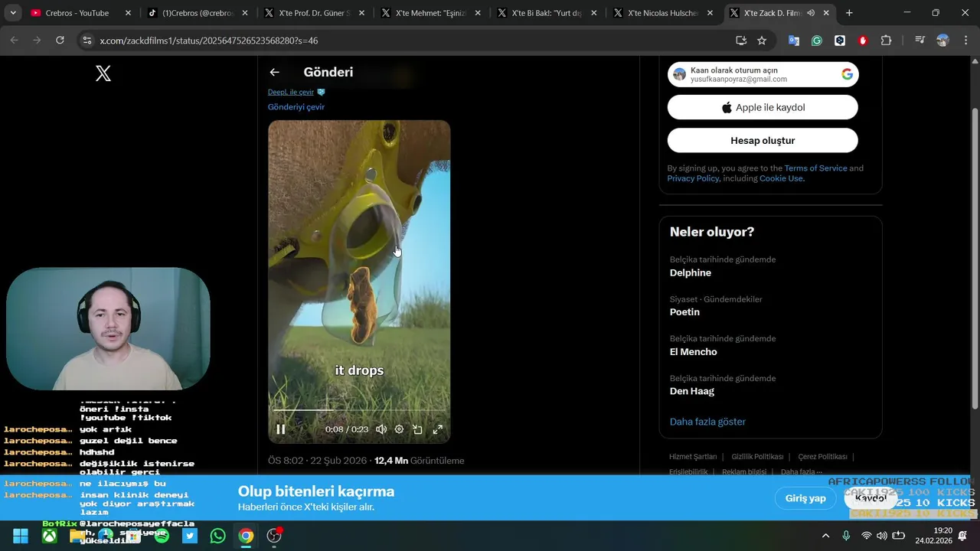Click 'Apple ile kaydol' button
The image size is (980, 551).
[x=763, y=107]
